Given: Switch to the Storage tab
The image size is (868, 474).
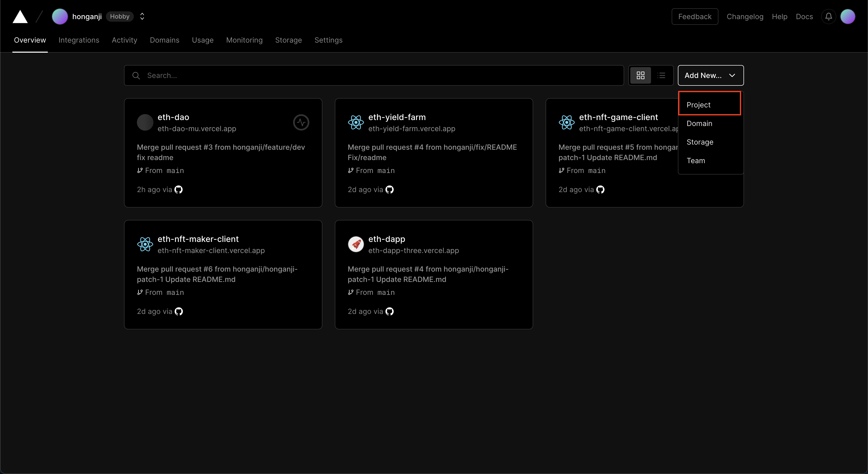Looking at the screenshot, I should point(289,40).
